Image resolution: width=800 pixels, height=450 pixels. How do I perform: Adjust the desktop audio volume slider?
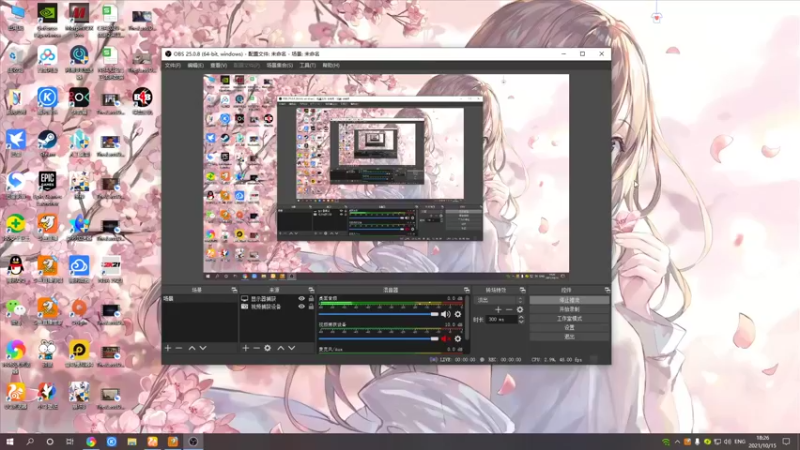coord(378,314)
